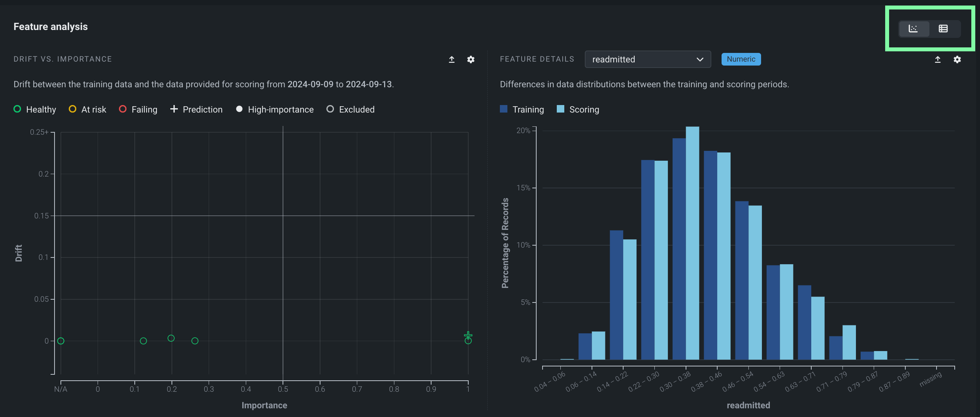Toggle Healthy legend item

coord(35,109)
